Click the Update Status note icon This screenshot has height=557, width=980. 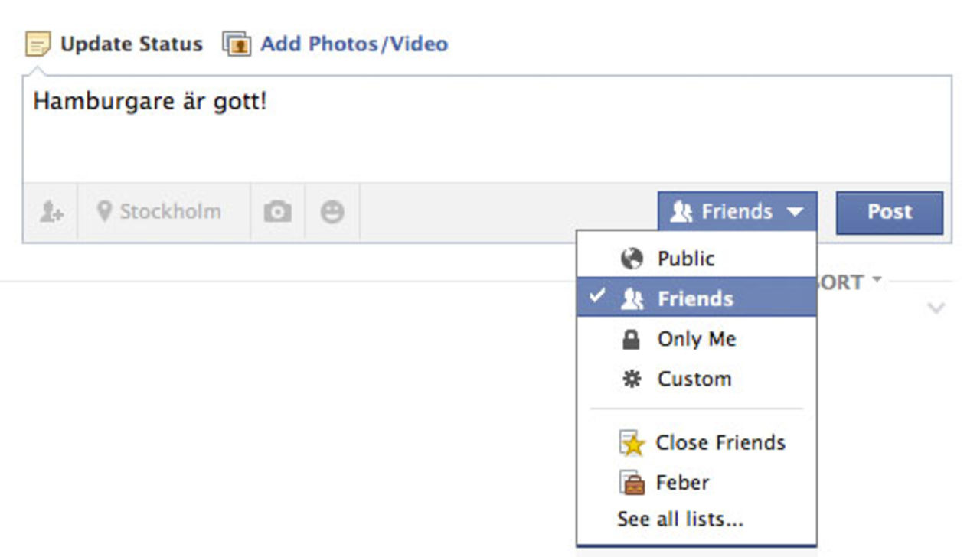38,44
